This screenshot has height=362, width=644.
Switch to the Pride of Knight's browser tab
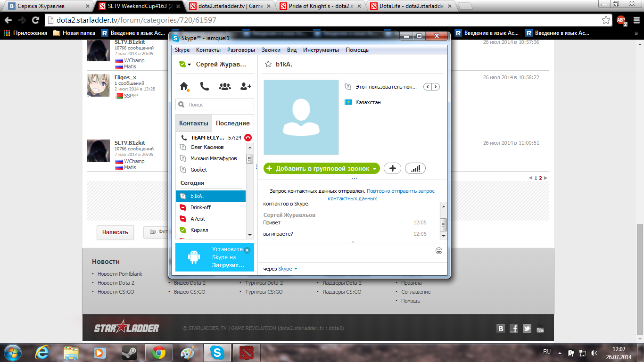[321, 7]
